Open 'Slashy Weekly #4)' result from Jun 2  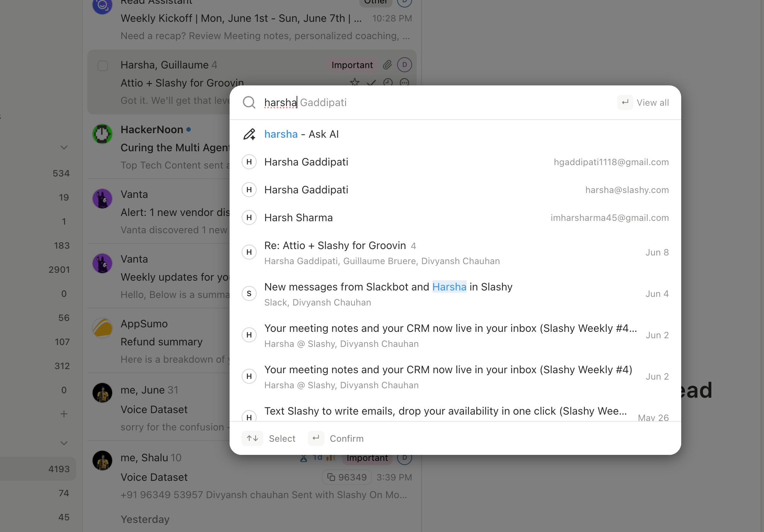coord(455,377)
